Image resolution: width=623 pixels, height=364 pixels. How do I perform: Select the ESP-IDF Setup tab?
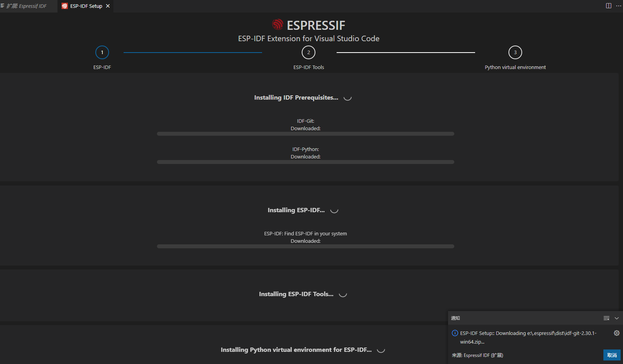coord(86,6)
